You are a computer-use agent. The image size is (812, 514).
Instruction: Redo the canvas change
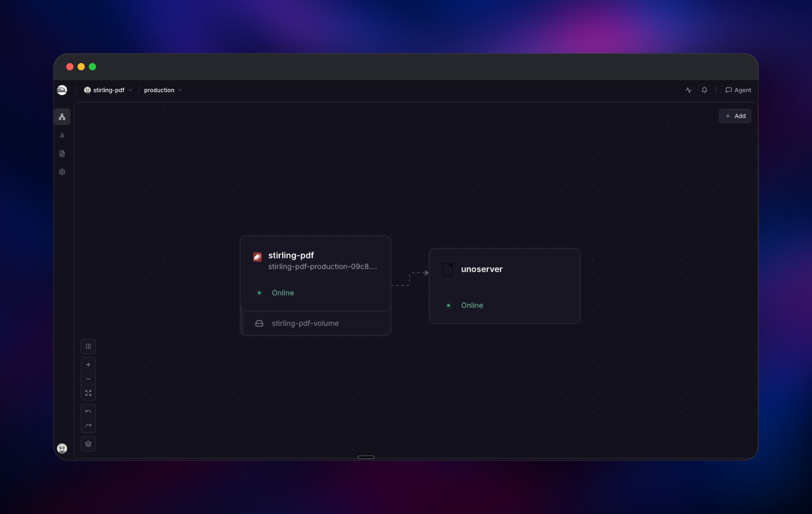(x=88, y=425)
